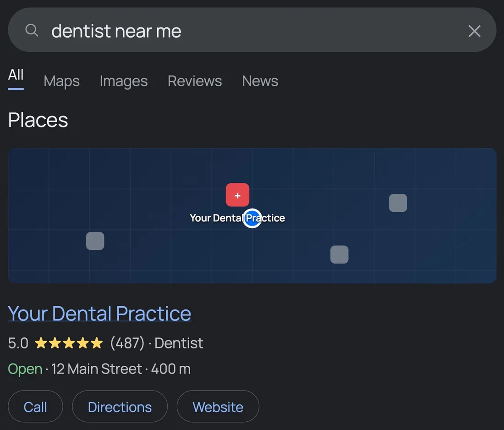Click the magnifying glass search icon
The width and height of the screenshot is (504, 430).
(x=32, y=31)
